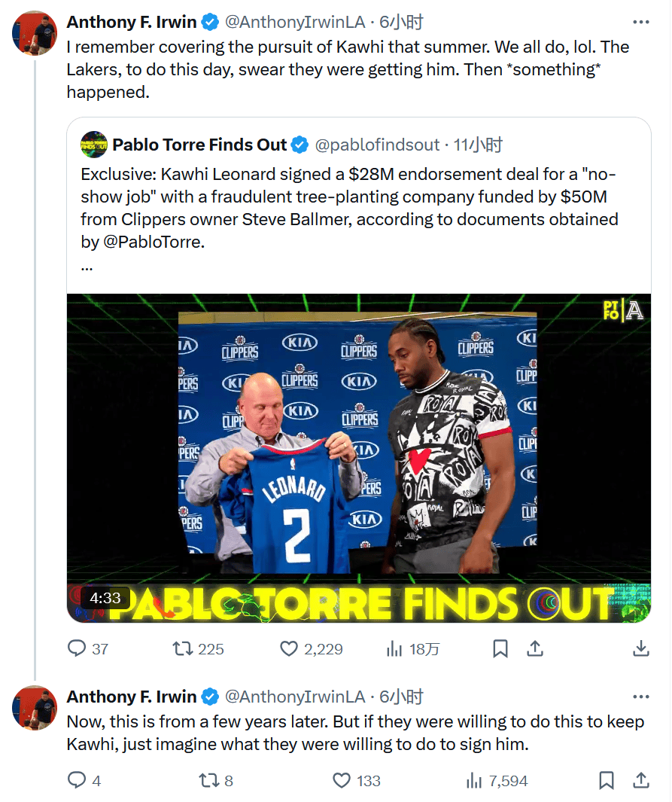Retweet the post with 225 reposts
672x802 pixels.
[184, 648]
